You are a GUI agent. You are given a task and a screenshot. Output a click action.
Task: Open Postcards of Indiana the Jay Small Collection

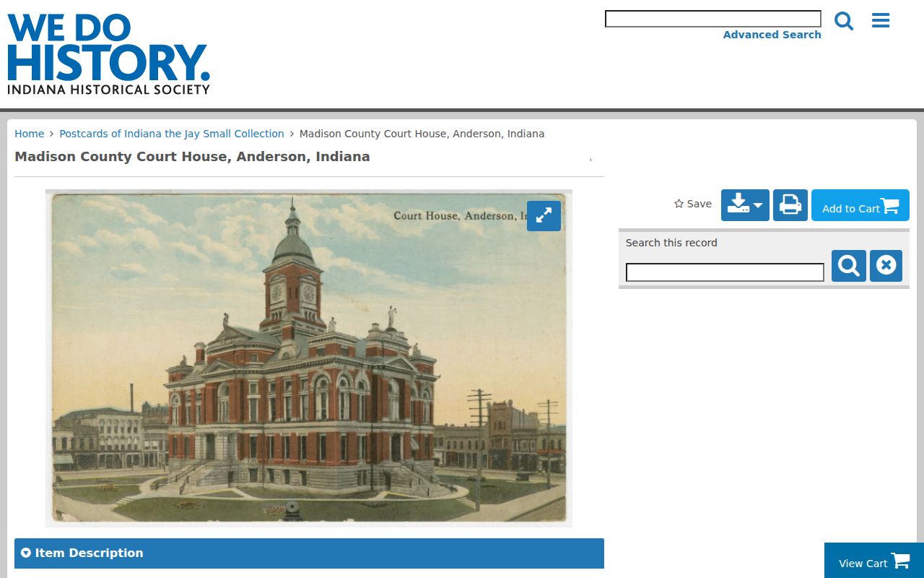pyautogui.click(x=172, y=134)
